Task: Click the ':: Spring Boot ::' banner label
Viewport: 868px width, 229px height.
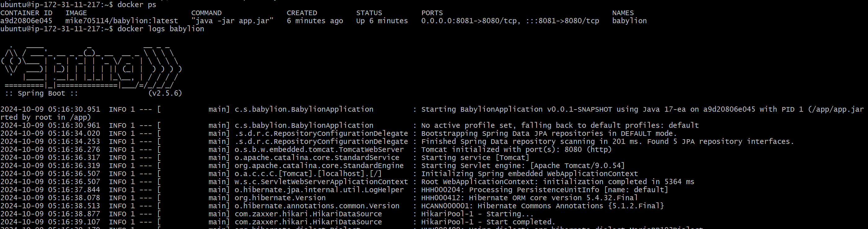Action: click(x=42, y=93)
